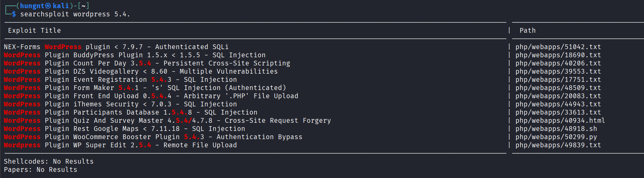Viewport: 644px width, 178px height.
Task: Click the hungnt username in the prompt
Action: (x=32, y=6)
